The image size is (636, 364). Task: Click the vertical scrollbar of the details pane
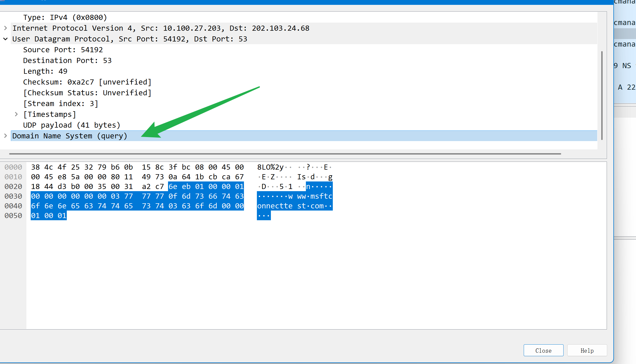tap(602, 95)
